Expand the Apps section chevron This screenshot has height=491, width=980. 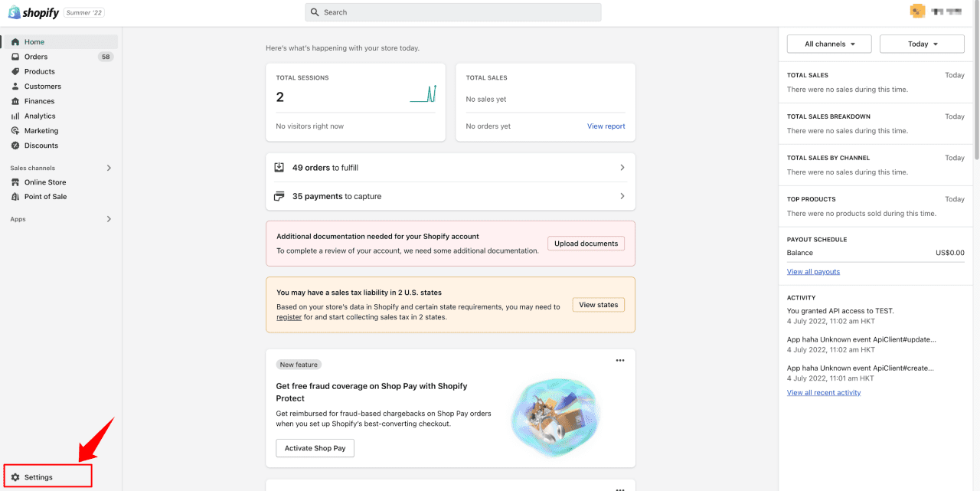click(x=109, y=219)
